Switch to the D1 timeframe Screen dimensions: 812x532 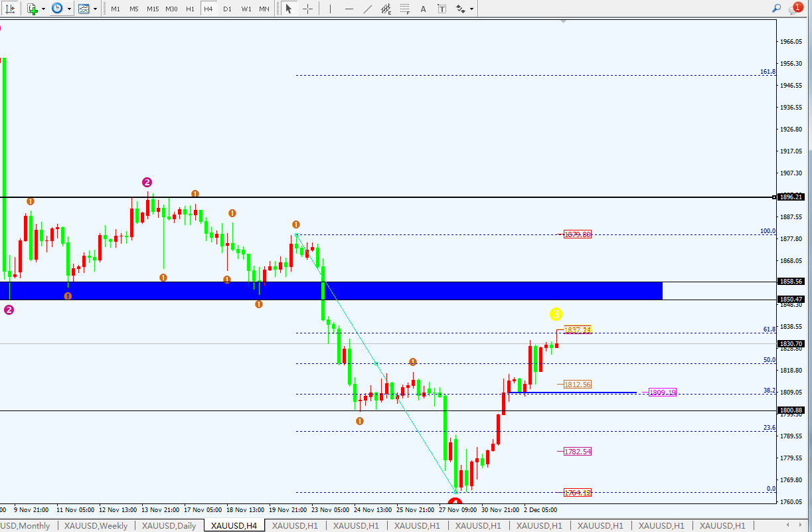(227, 9)
